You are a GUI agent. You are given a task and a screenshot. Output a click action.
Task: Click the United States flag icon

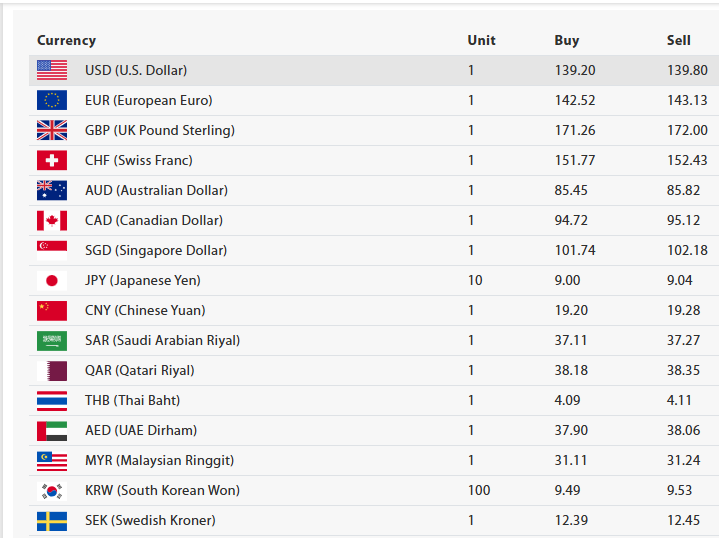pyautogui.click(x=52, y=70)
